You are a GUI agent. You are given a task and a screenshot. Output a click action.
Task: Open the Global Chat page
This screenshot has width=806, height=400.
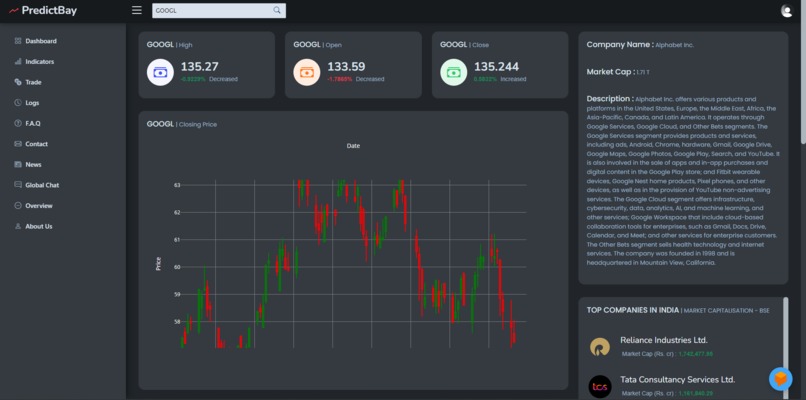(x=42, y=185)
